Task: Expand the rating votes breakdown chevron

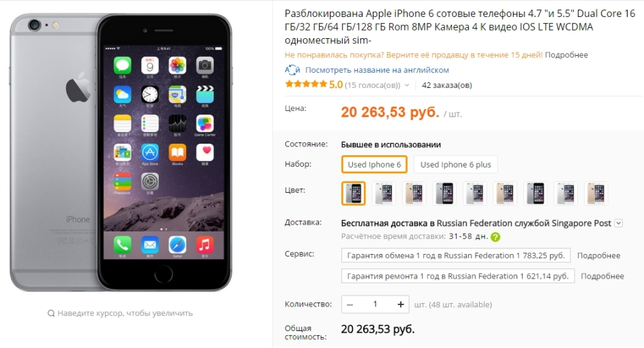Action: click(x=407, y=85)
